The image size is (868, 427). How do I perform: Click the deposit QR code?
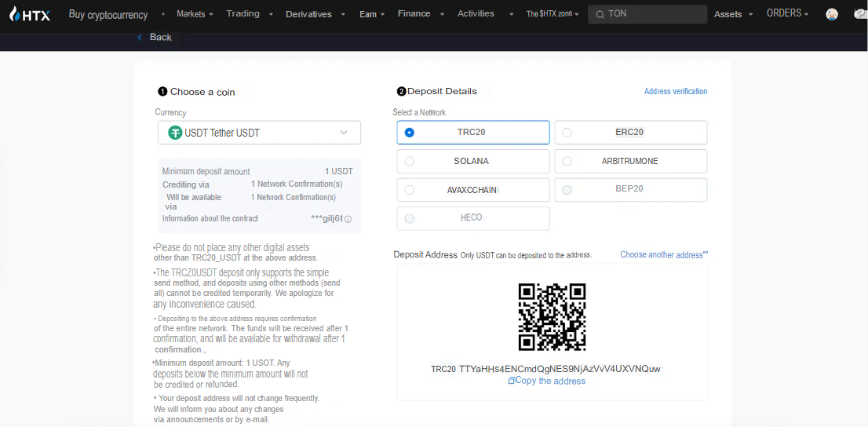pyautogui.click(x=552, y=317)
